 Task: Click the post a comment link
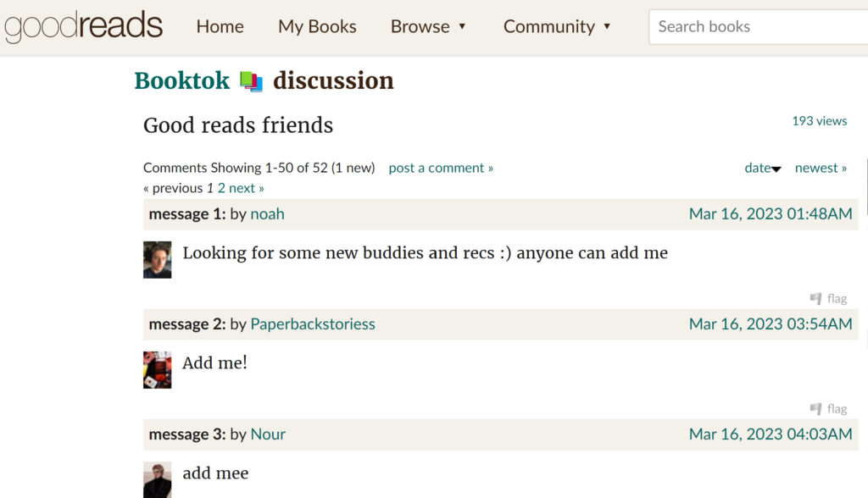click(x=441, y=168)
